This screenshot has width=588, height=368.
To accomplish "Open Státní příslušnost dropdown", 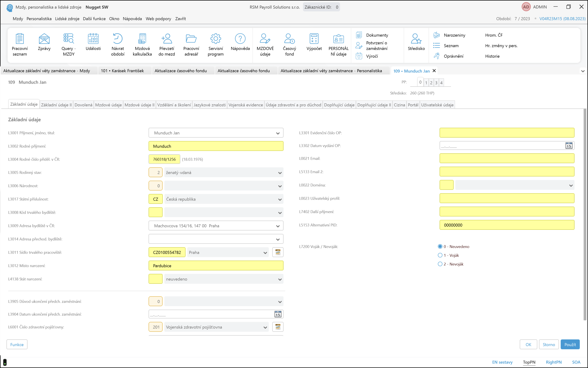I will (280, 200).
